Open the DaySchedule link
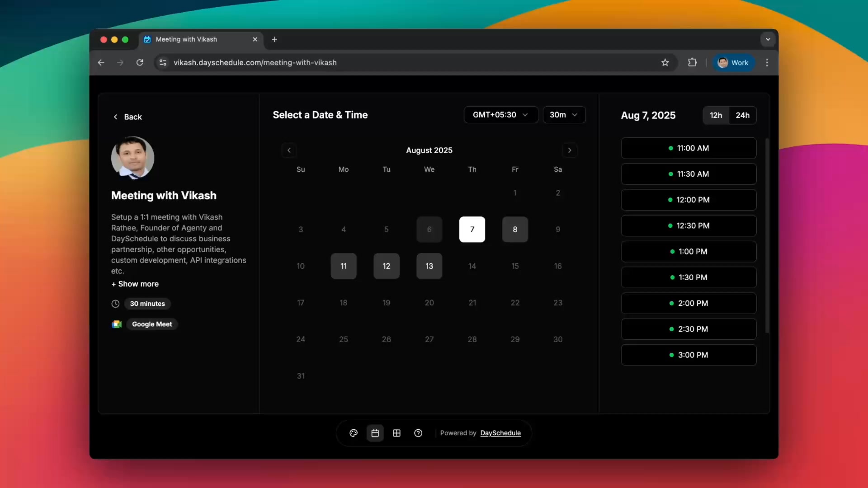The height and width of the screenshot is (488, 868). tap(500, 433)
